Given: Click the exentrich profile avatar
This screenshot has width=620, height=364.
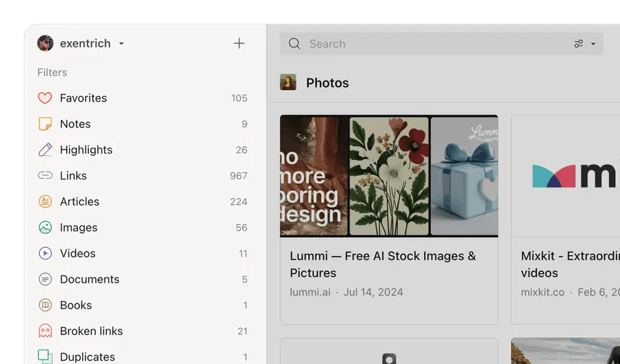Looking at the screenshot, I should (x=45, y=43).
